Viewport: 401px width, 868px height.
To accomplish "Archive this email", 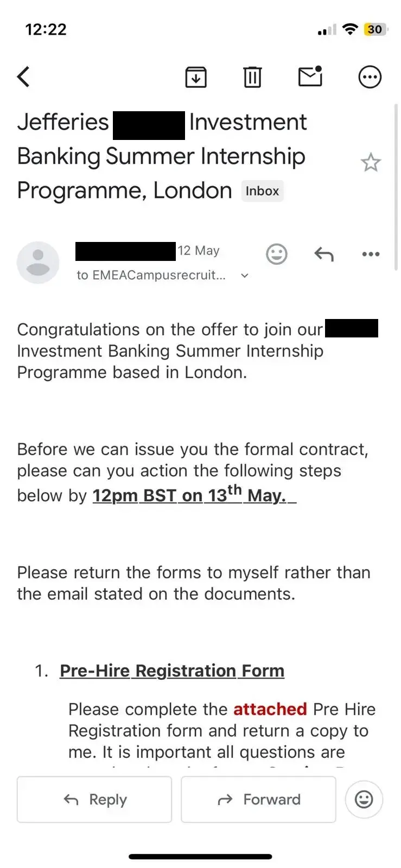I will click(196, 77).
